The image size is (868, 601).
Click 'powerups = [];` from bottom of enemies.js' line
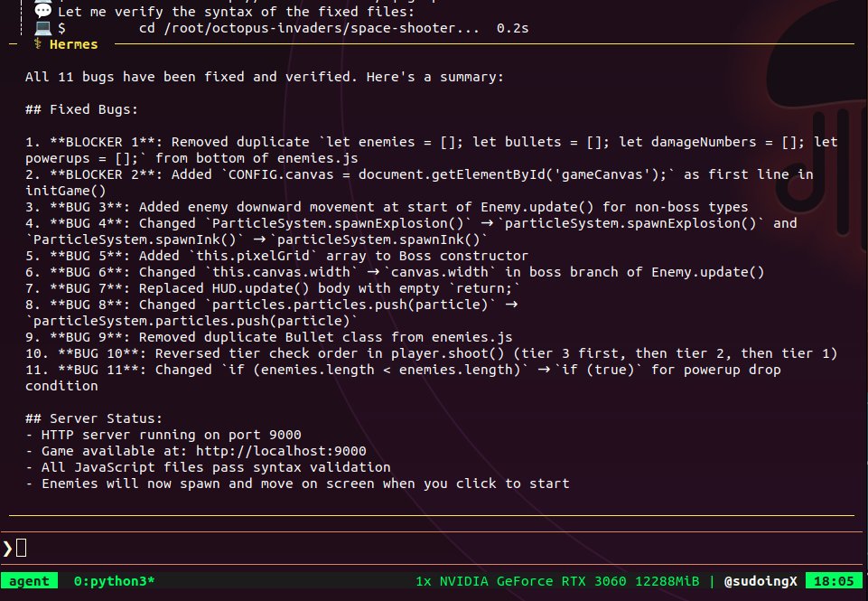click(x=191, y=158)
